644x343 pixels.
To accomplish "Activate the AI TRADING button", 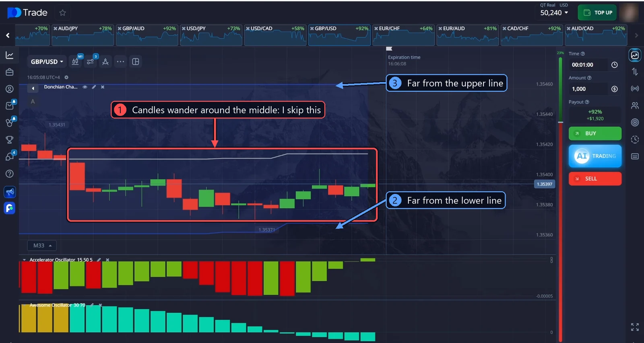I will [x=595, y=156].
